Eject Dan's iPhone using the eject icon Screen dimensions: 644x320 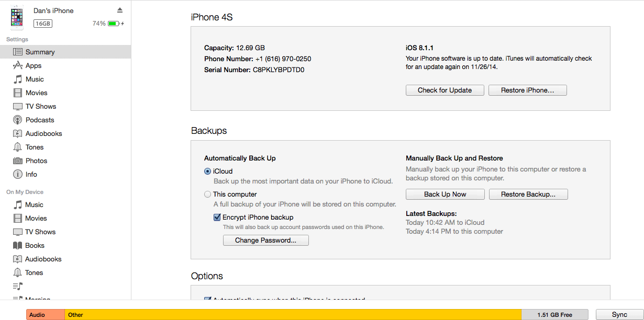click(x=120, y=10)
